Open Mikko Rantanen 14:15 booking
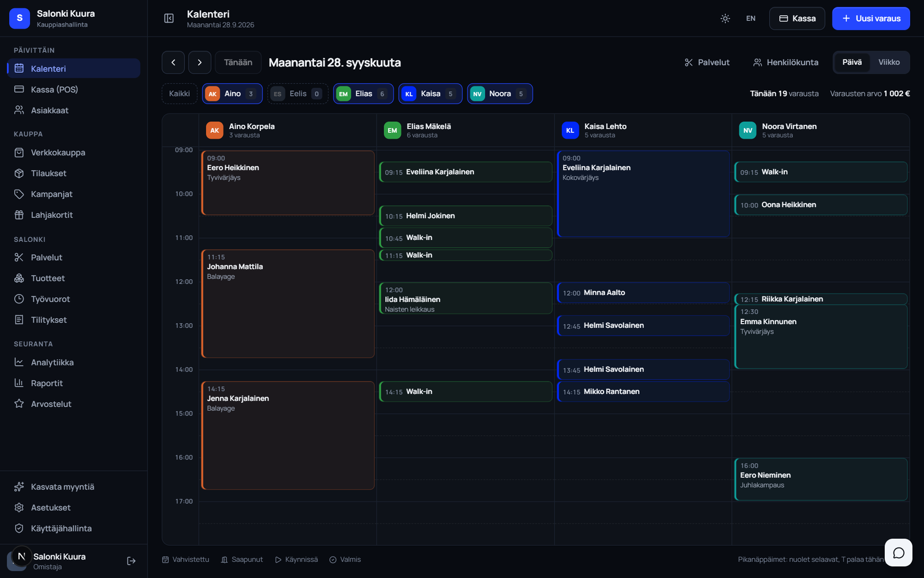Screen dimensions: 924x578 (643, 391)
